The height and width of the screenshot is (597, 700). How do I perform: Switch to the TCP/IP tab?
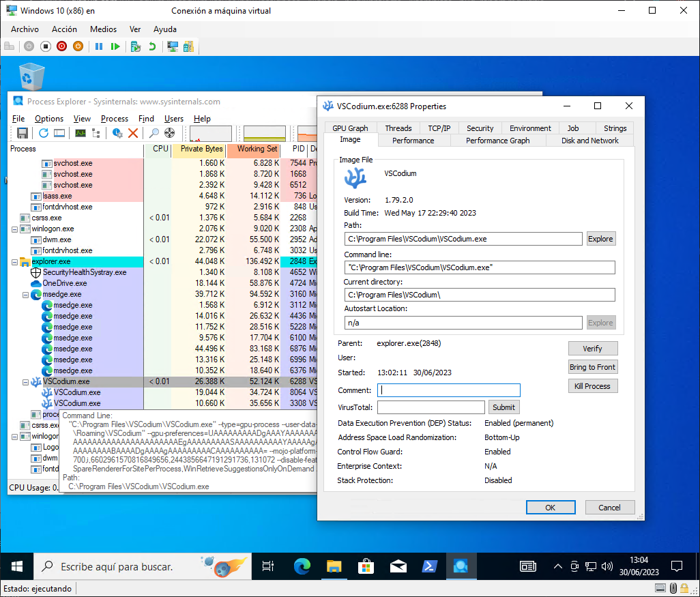click(x=439, y=128)
